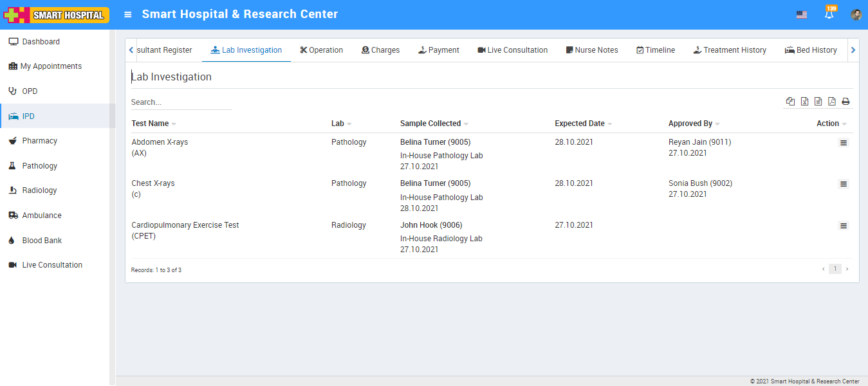Go to Pharmacy in sidebar

[x=39, y=141]
